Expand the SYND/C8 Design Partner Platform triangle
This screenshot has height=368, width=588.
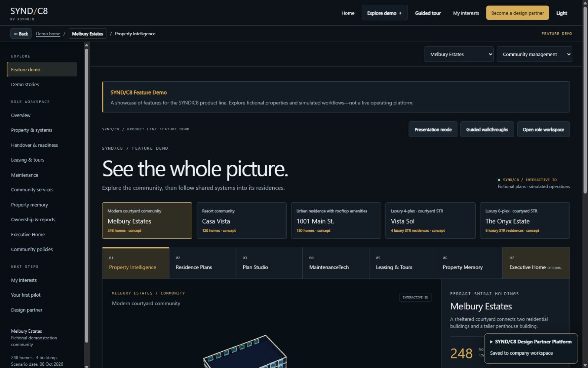(492, 342)
